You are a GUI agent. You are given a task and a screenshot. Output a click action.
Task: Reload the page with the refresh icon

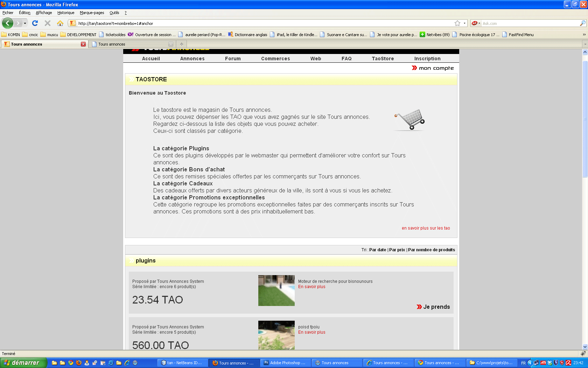coord(35,23)
